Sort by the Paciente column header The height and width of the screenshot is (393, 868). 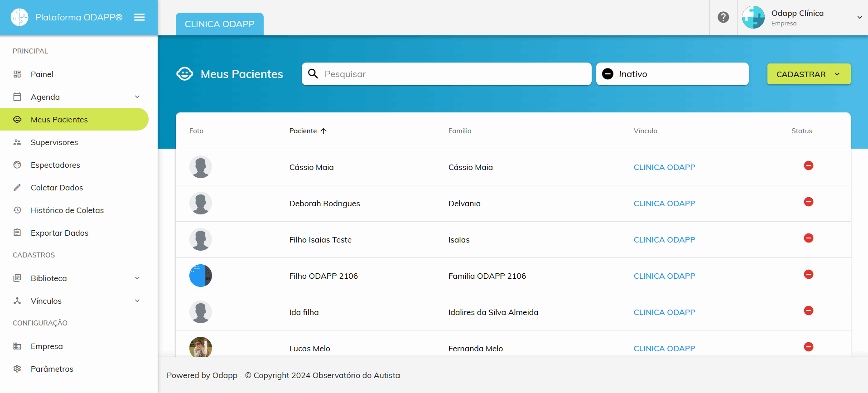point(303,131)
